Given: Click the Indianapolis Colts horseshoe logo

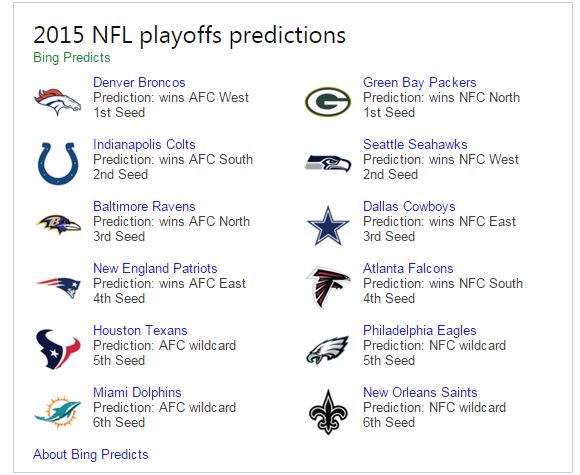Looking at the screenshot, I should coord(58,163).
